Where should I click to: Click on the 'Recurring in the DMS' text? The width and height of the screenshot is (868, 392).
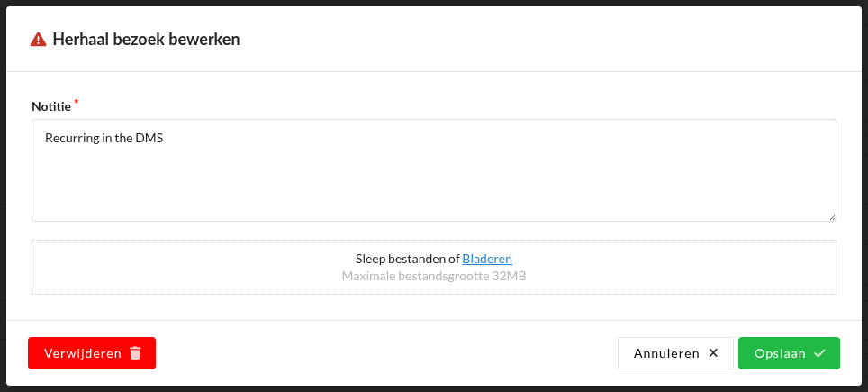(x=104, y=138)
